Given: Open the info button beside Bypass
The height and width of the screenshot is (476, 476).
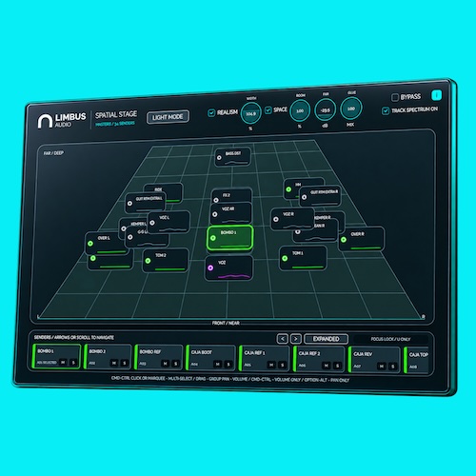Looking at the screenshot, I should tap(436, 95).
